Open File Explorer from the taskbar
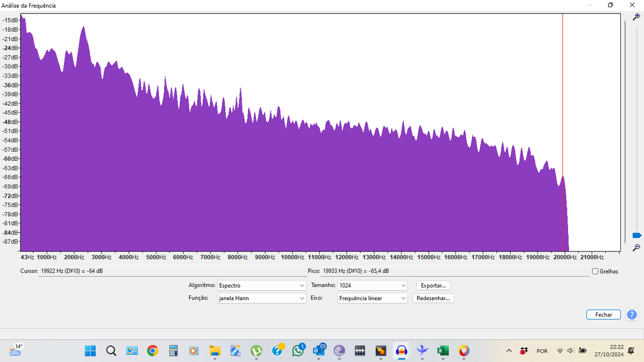 point(215,350)
